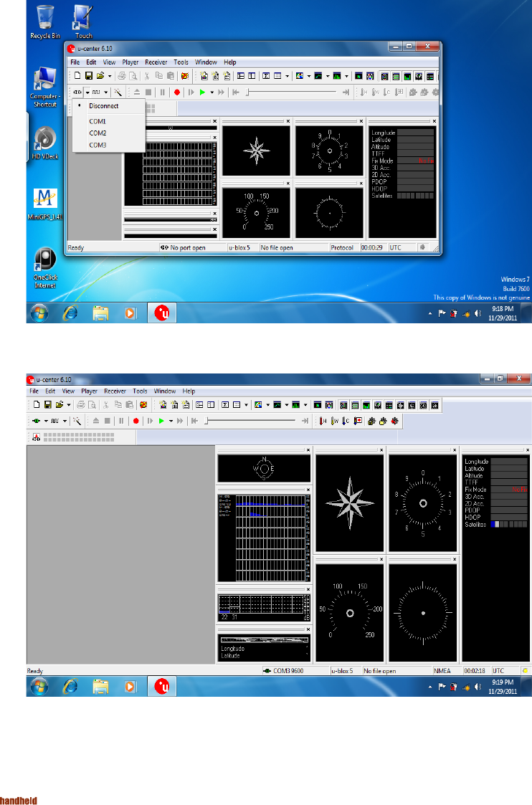The width and height of the screenshot is (532, 805).
Task: Open the Help menu in the maximized u-center window
Action: click(x=189, y=391)
